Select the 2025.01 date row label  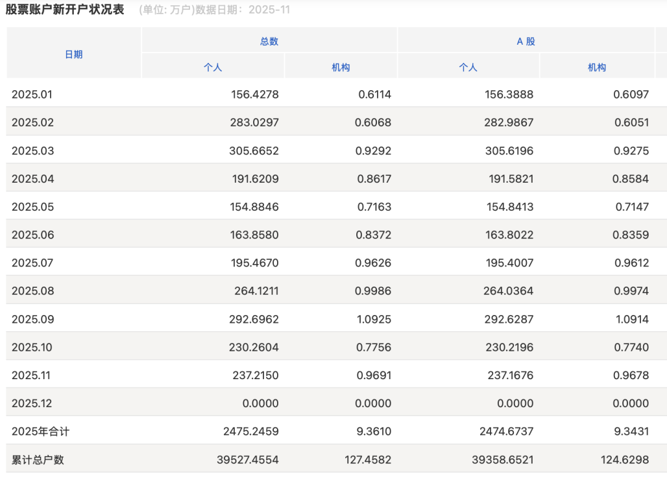30,93
